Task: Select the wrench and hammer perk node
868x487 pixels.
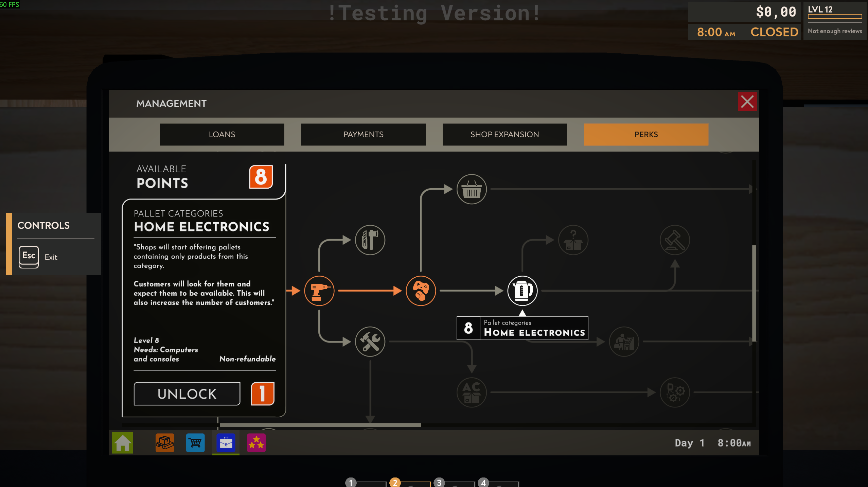Action: coord(370,342)
